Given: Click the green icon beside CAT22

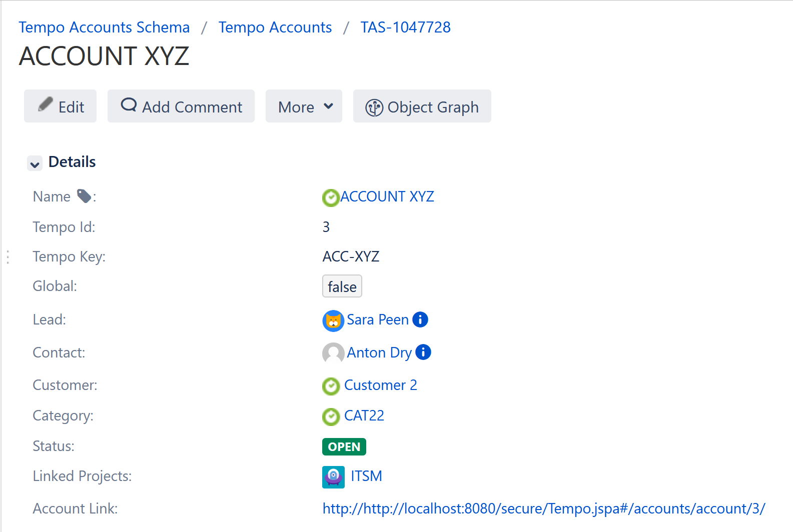Looking at the screenshot, I should click(x=331, y=416).
